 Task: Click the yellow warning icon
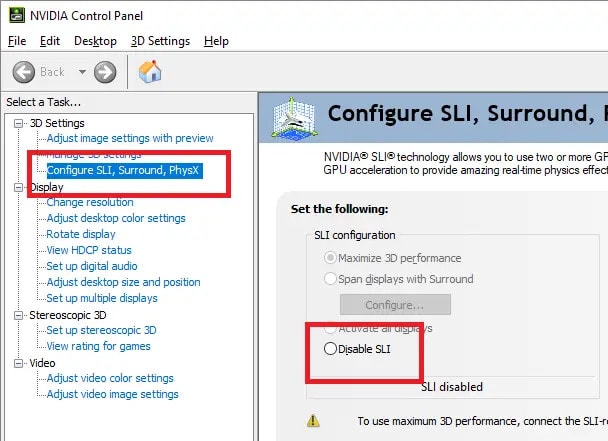point(314,421)
